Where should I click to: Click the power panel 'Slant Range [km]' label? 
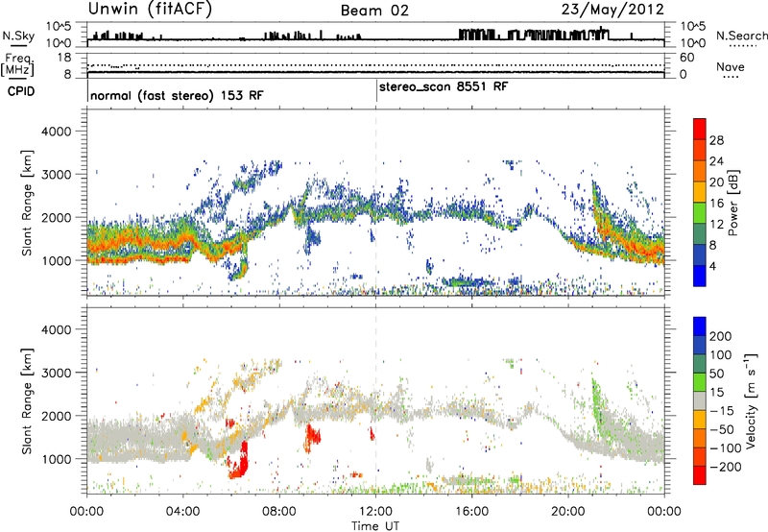(x=27, y=204)
